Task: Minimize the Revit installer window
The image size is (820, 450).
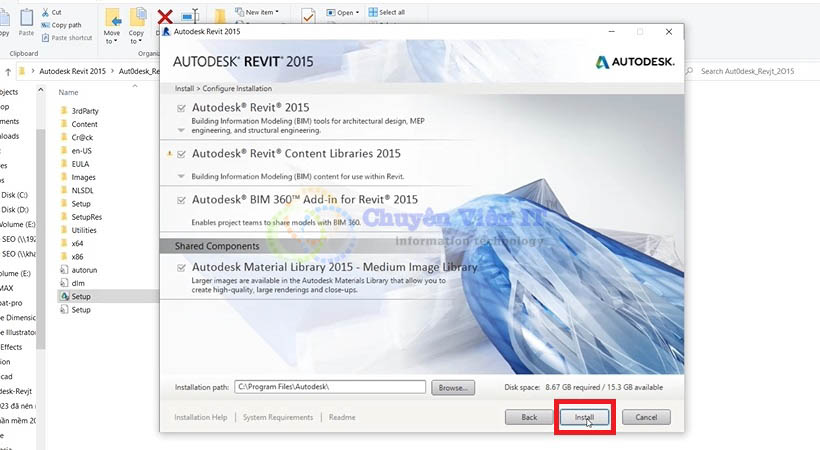Action: pos(612,31)
